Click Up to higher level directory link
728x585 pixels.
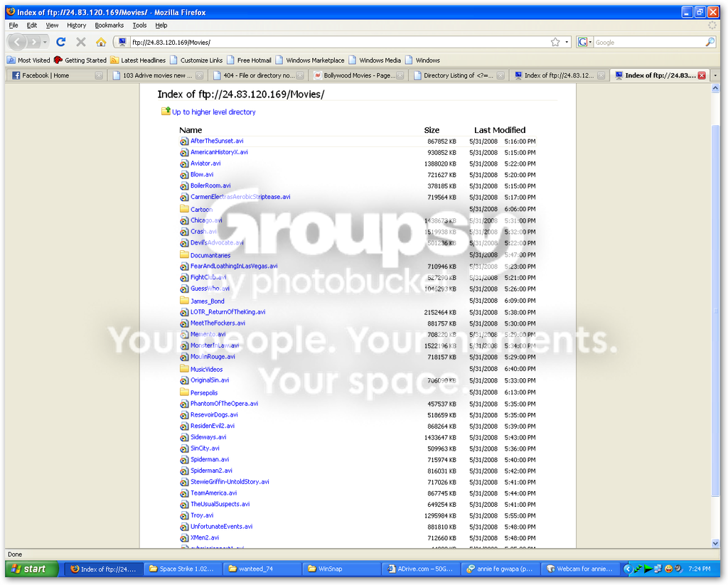tap(213, 112)
